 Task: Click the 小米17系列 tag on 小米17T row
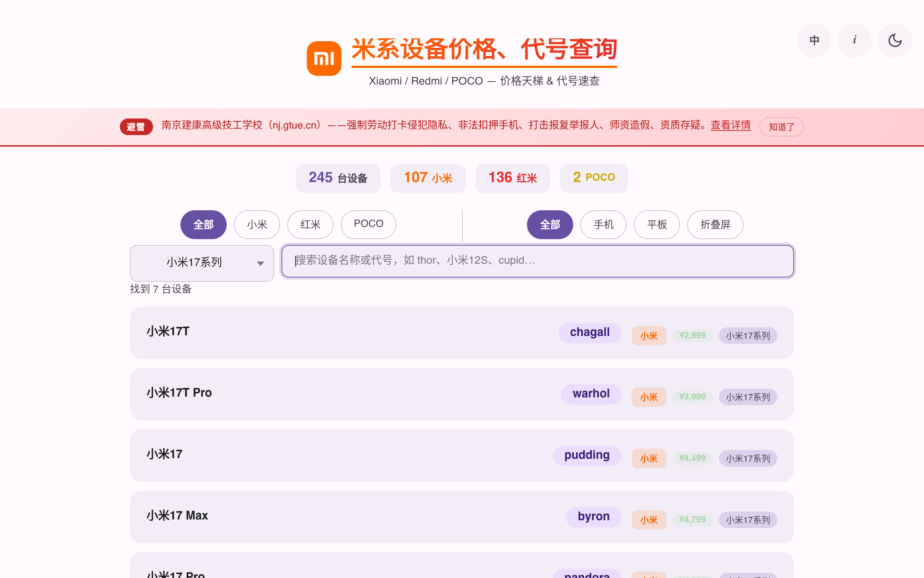pyautogui.click(x=748, y=336)
